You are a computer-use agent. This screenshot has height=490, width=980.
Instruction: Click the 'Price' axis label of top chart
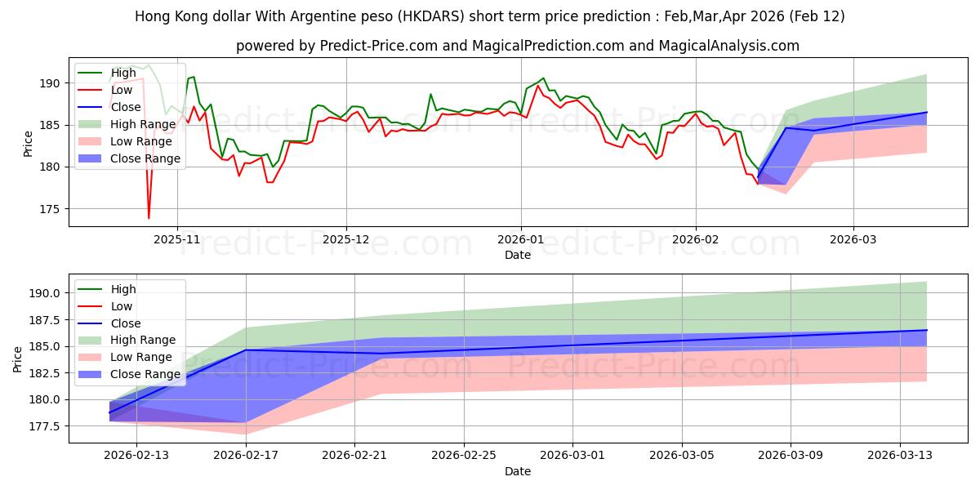[29, 145]
